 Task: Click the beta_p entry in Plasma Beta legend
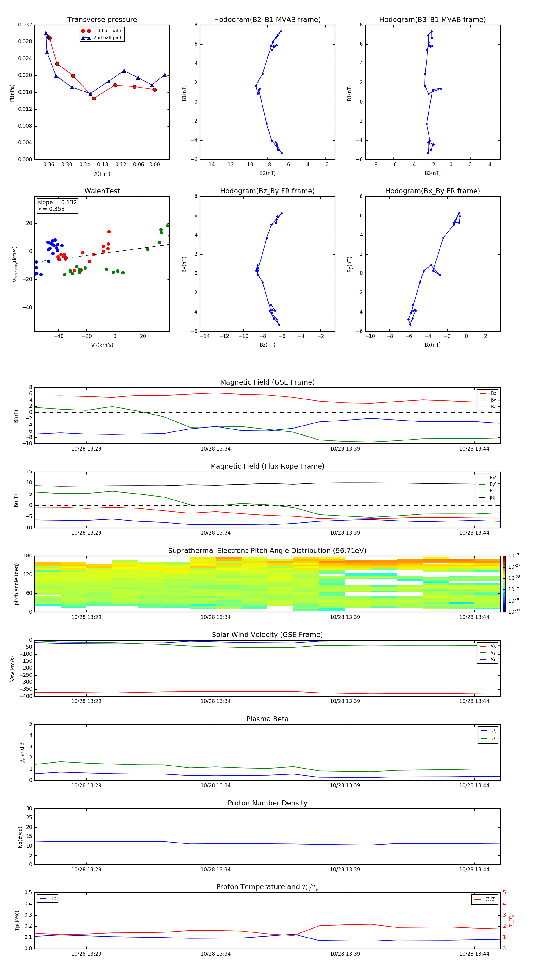click(488, 731)
